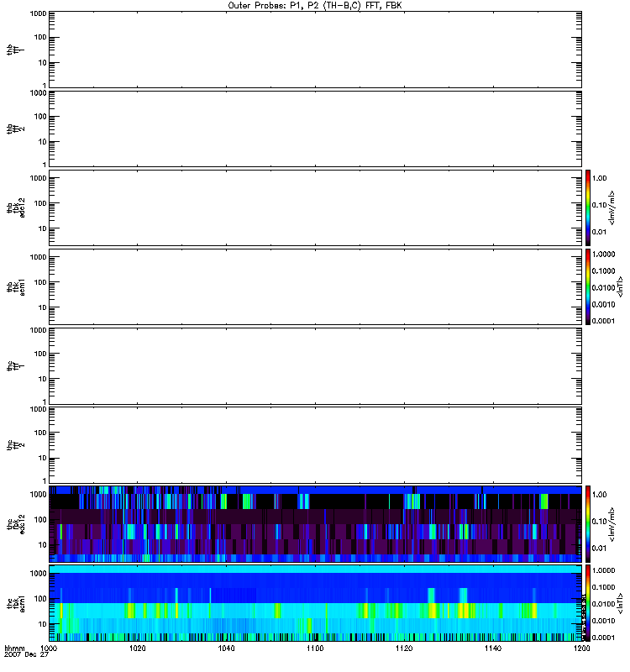Select the '1140' time axis label

[493, 648]
